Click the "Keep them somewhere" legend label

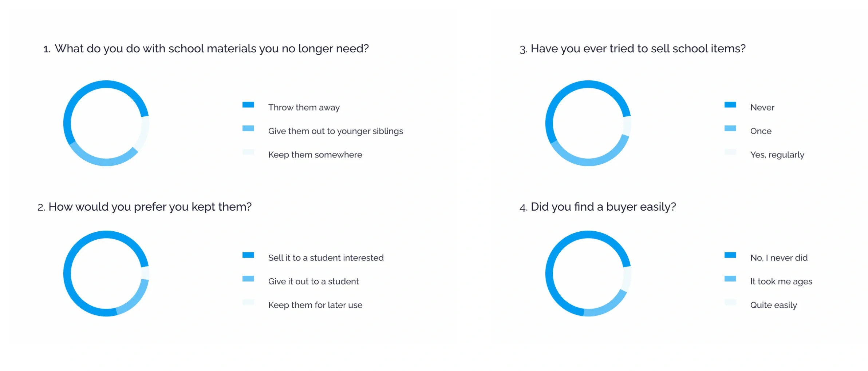(x=315, y=155)
